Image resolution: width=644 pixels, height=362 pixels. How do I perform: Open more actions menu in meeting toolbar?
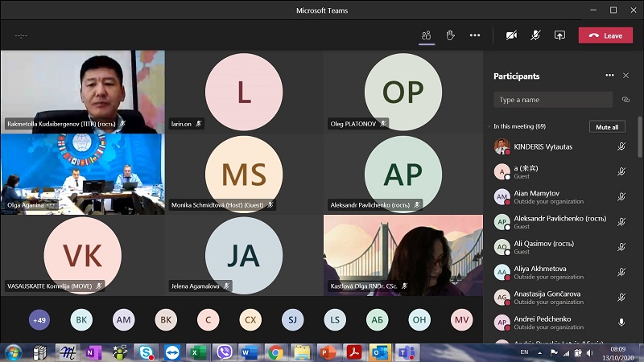coord(475,35)
